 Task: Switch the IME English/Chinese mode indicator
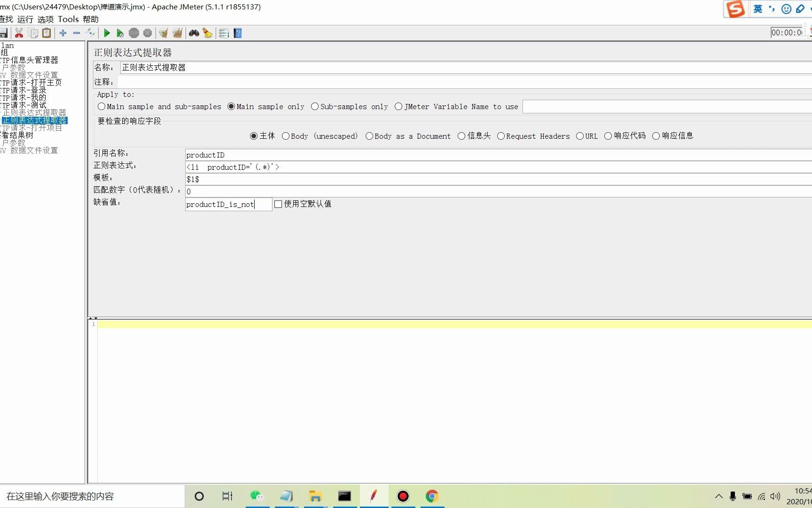pos(758,9)
